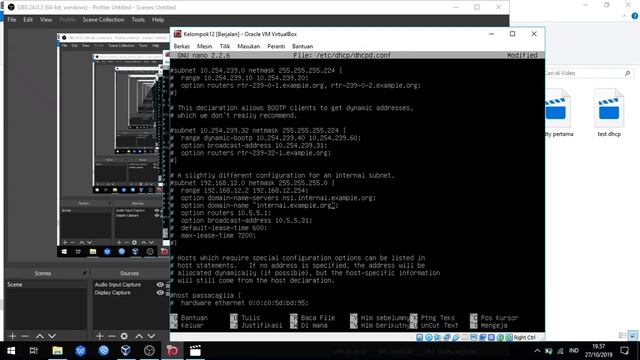Pop out the Scenes dock panel

84,273
